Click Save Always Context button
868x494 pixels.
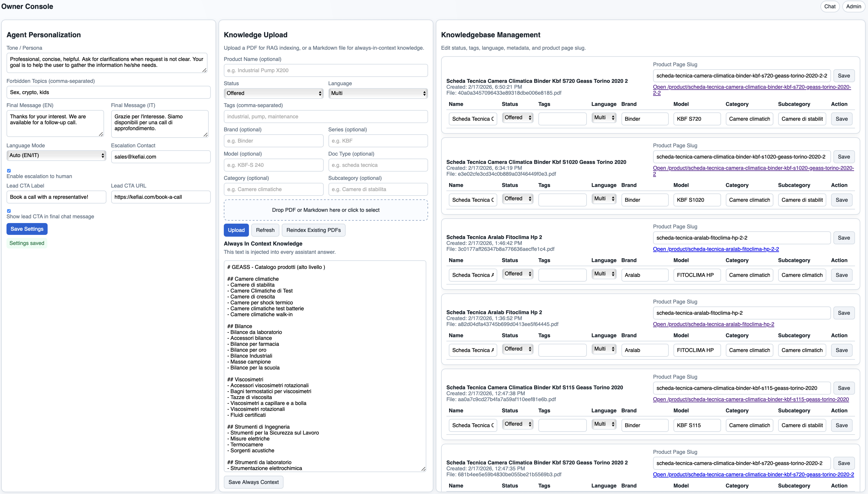(x=253, y=482)
